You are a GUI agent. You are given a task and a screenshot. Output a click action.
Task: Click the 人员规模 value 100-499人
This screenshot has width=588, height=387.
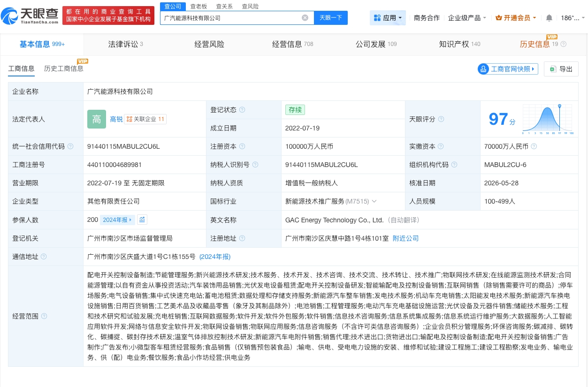pos(500,201)
